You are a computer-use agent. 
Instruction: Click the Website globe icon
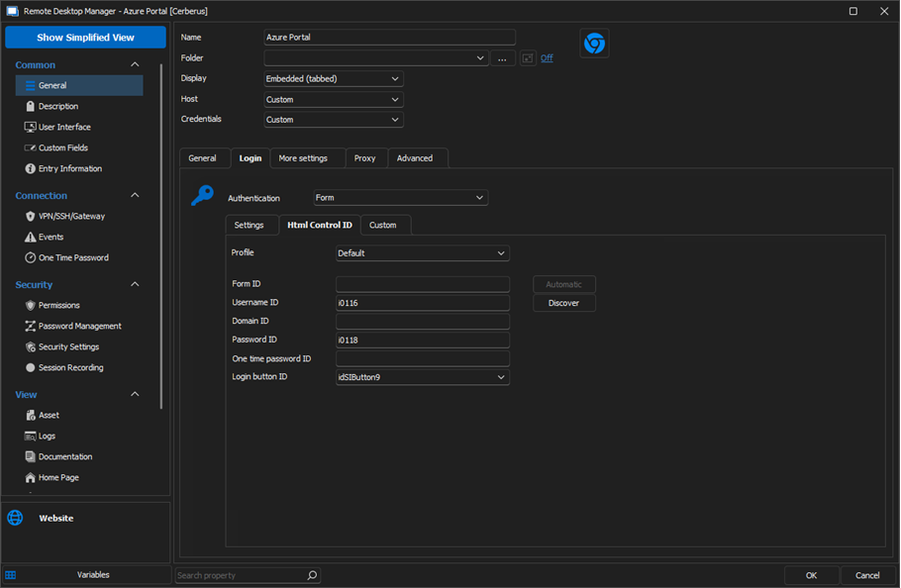[x=15, y=518]
